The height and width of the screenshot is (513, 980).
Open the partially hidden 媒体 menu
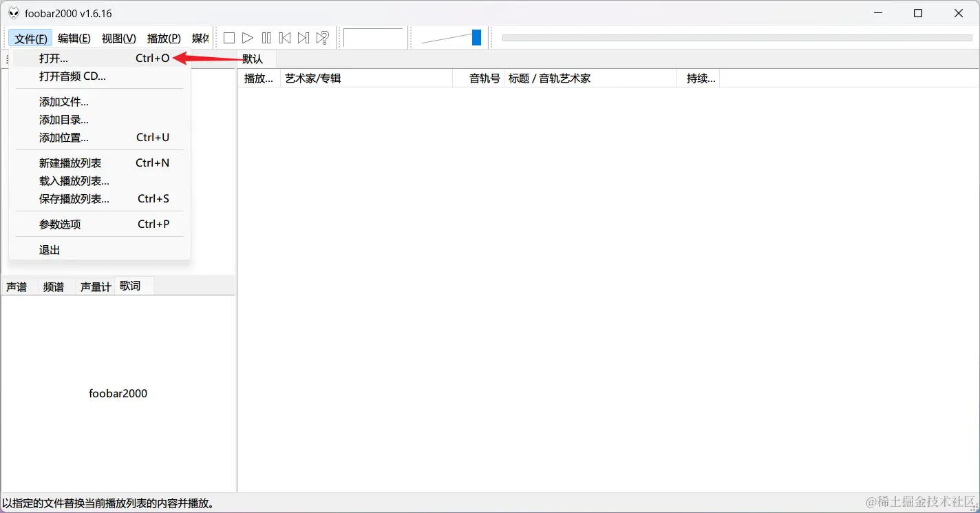click(x=200, y=39)
